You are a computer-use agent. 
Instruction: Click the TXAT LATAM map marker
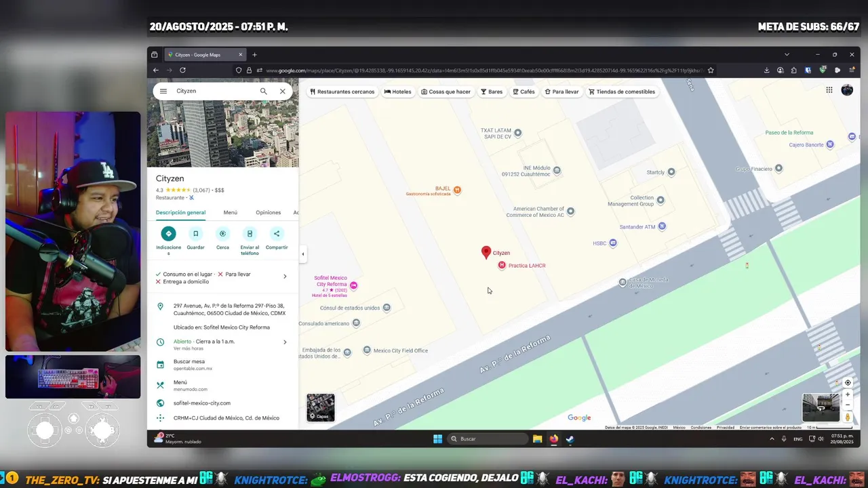click(x=517, y=133)
